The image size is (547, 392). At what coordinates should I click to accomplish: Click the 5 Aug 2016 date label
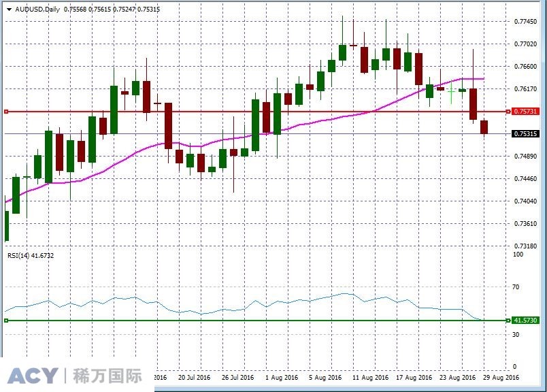pos(325,377)
